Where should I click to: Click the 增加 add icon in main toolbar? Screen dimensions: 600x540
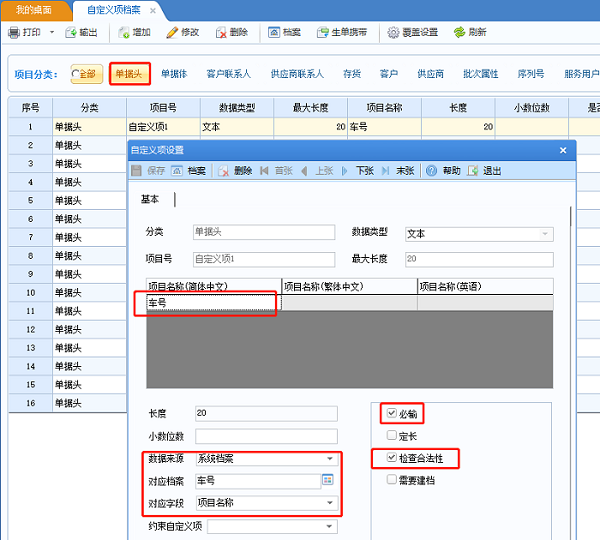124,33
